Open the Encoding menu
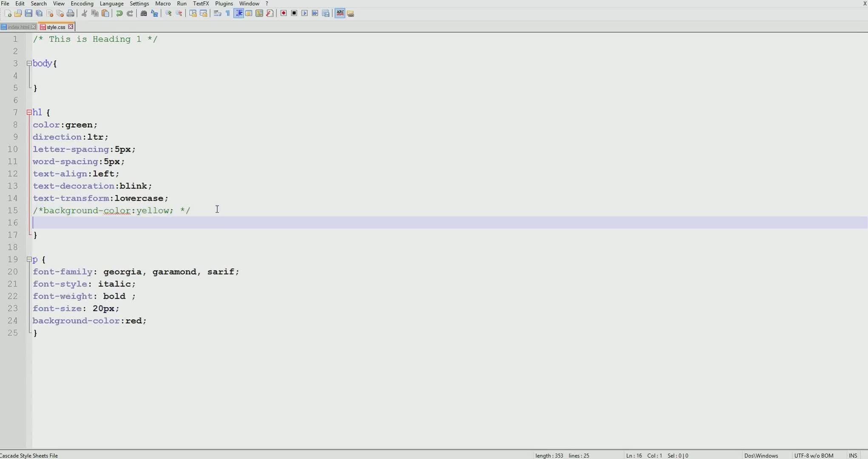Image resolution: width=868 pixels, height=459 pixels. click(x=82, y=3)
